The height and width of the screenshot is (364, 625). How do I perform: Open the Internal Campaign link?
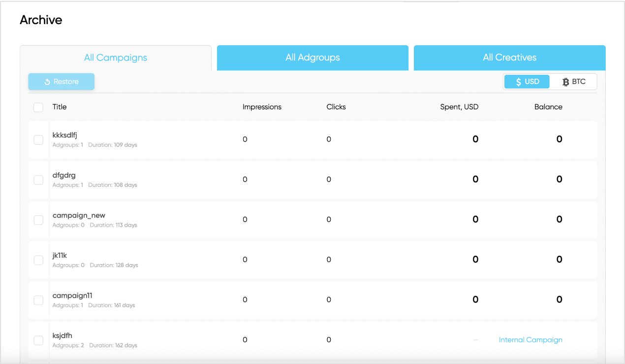pos(530,340)
